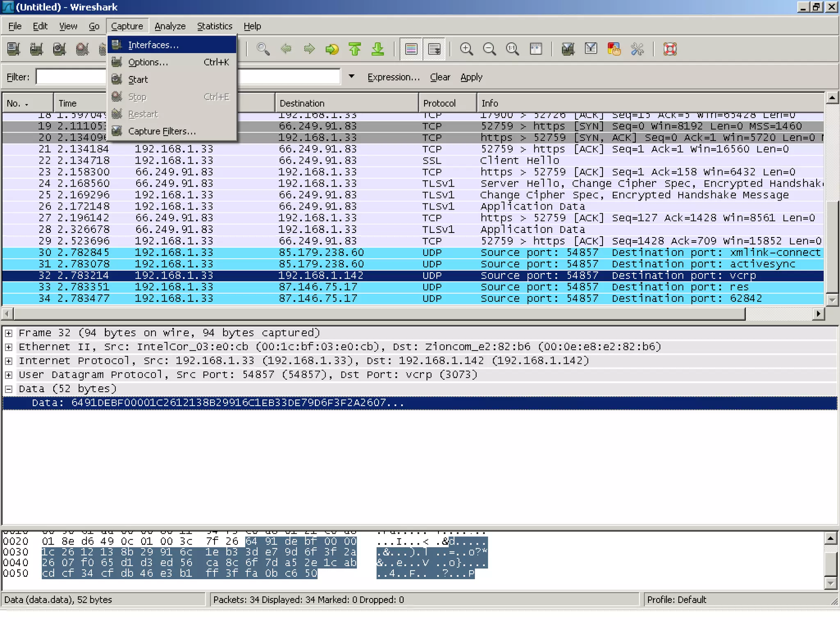Click the Go to first packet icon
The width and height of the screenshot is (840, 630).
point(355,49)
